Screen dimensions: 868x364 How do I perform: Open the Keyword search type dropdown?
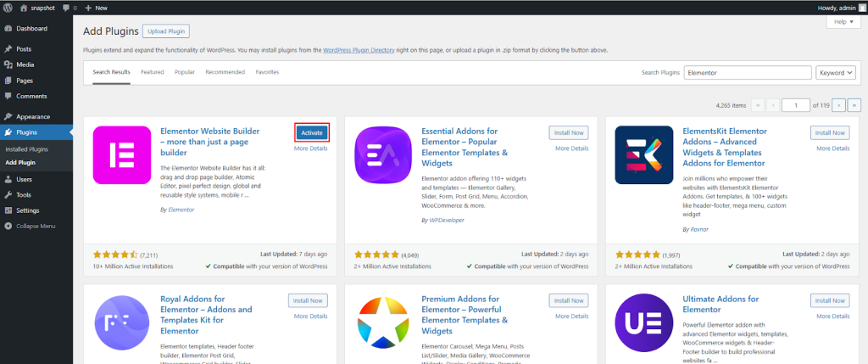click(836, 73)
